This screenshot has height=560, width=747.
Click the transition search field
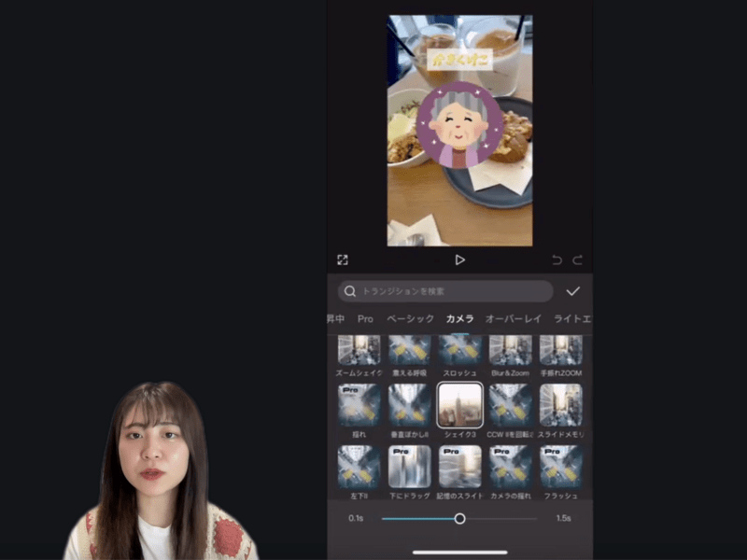445,291
